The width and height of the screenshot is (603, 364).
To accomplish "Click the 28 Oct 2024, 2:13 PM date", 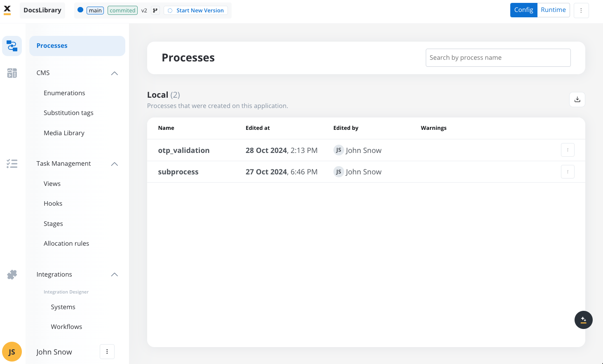I will [282, 150].
